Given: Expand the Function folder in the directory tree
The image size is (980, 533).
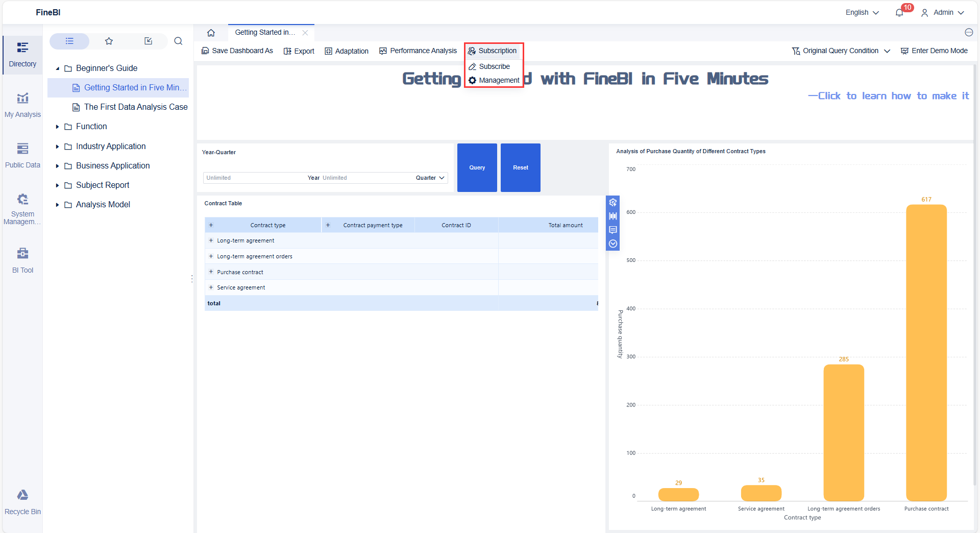Looking at the screenshot, I should coord(58,126).
